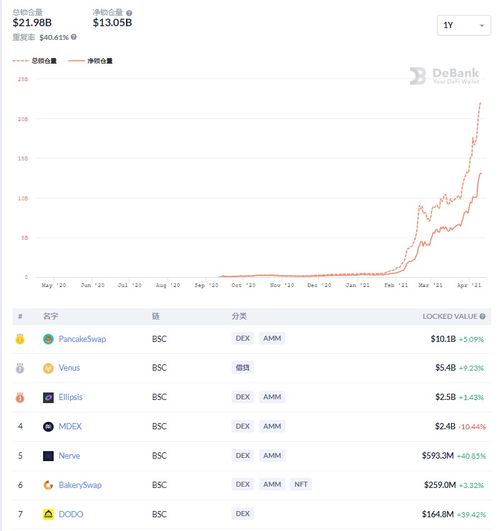This screenshot has width=500, height=531.
Task: Open the 1Y time range dropdown
Action: pos(464,25)
